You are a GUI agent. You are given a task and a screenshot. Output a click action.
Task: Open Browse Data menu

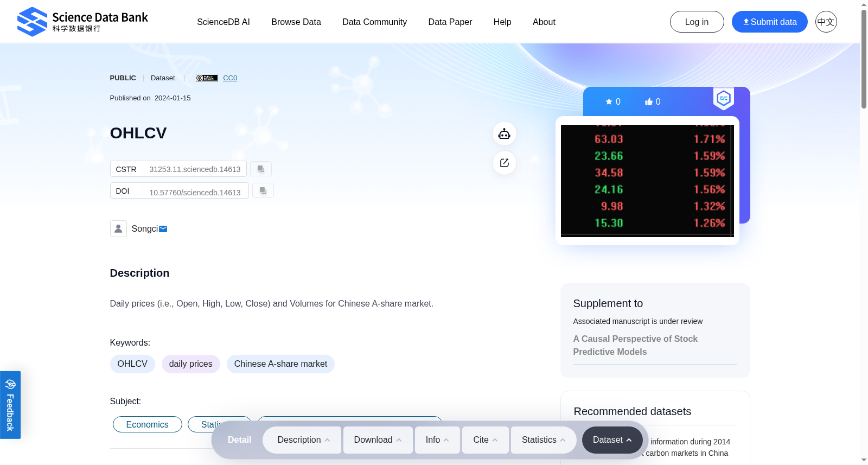[x=296, y=22]
